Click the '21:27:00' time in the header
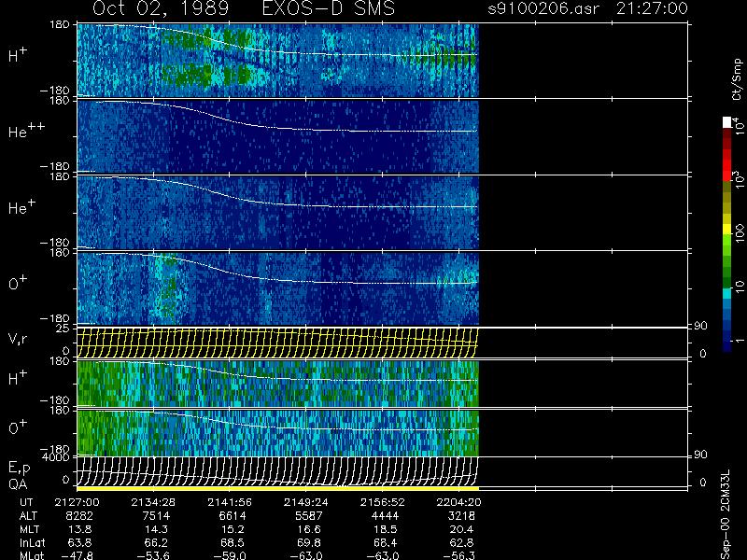747x560 pixels. 652,8
